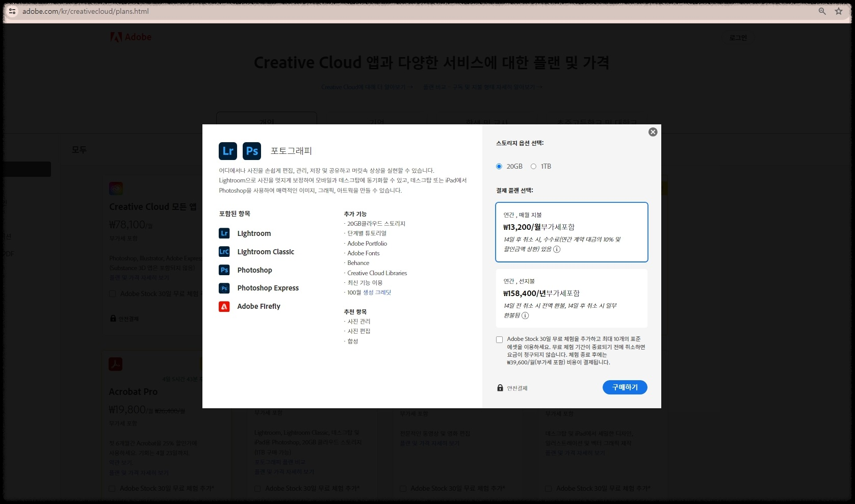Click the Lightroom Classic label text

click(x=266, y=252)
